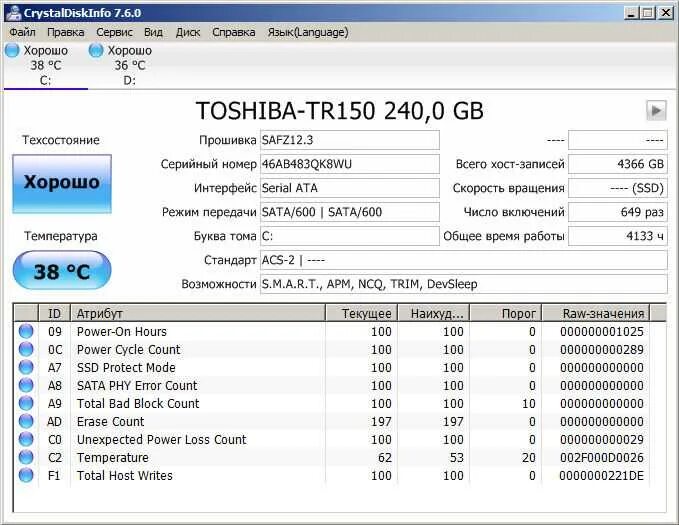The width and height of the screenshot is (679, 525).
Task: Click status orb of Total Host Writes row
Action: point(26,475)
